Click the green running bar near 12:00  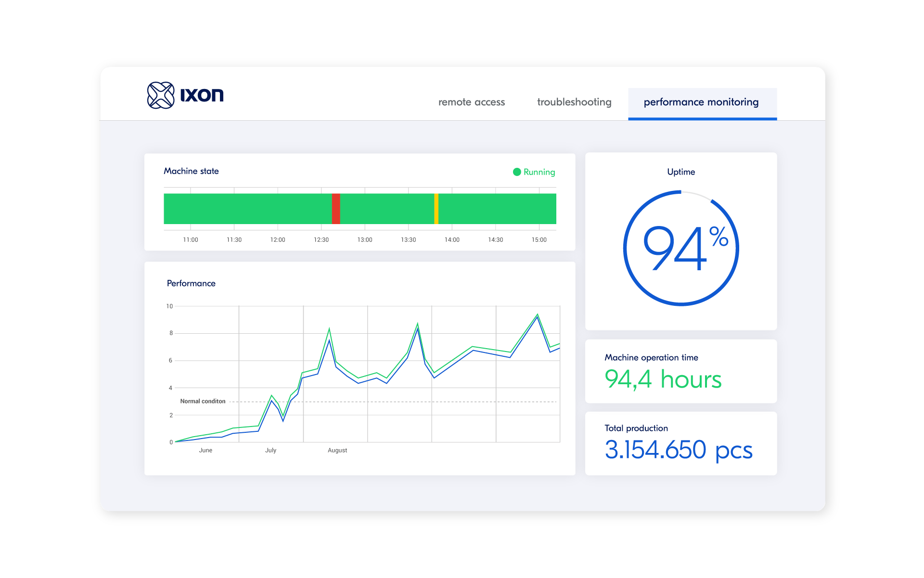278,208
